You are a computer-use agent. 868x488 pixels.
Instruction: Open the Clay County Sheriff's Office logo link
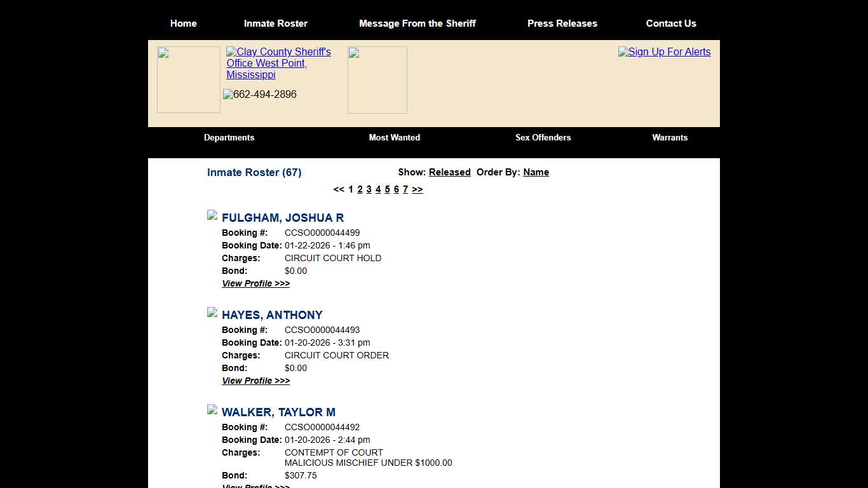[278, 63]
